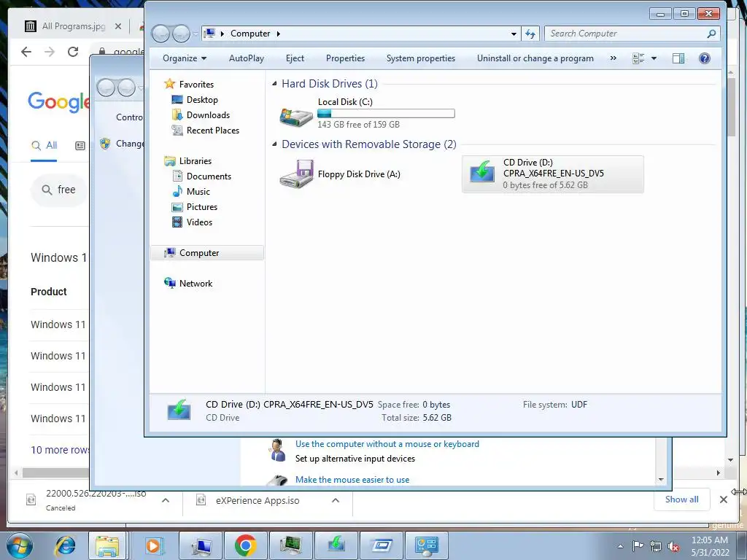Click Use the computer without a mouse link
Viewport: 747px width, 560px height.
point(387,444)
